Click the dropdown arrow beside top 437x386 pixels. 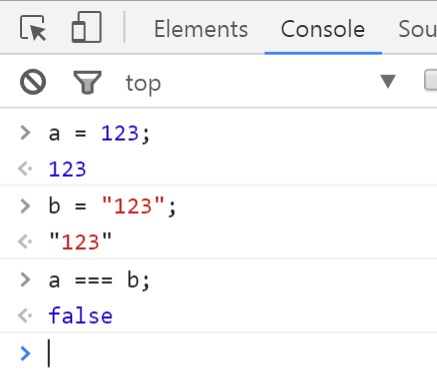click(x=388, y=81)
